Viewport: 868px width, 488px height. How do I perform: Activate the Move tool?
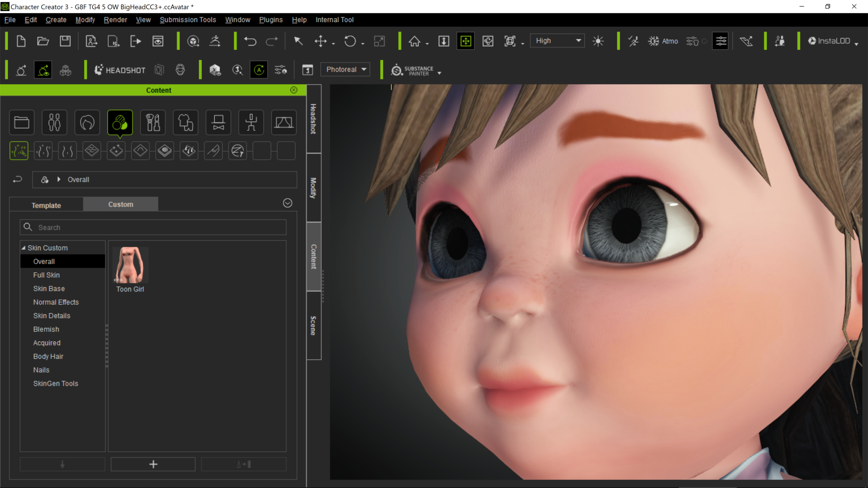coord(320,41)
